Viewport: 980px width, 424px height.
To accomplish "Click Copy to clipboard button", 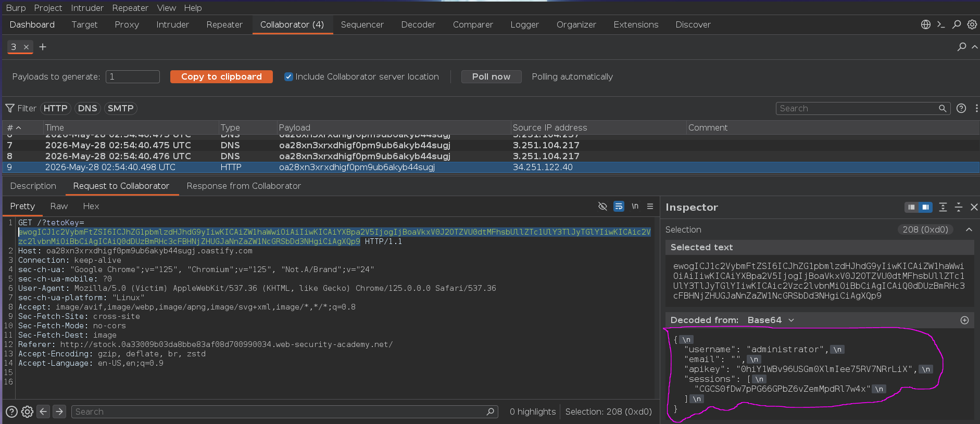I will [221, 77].
